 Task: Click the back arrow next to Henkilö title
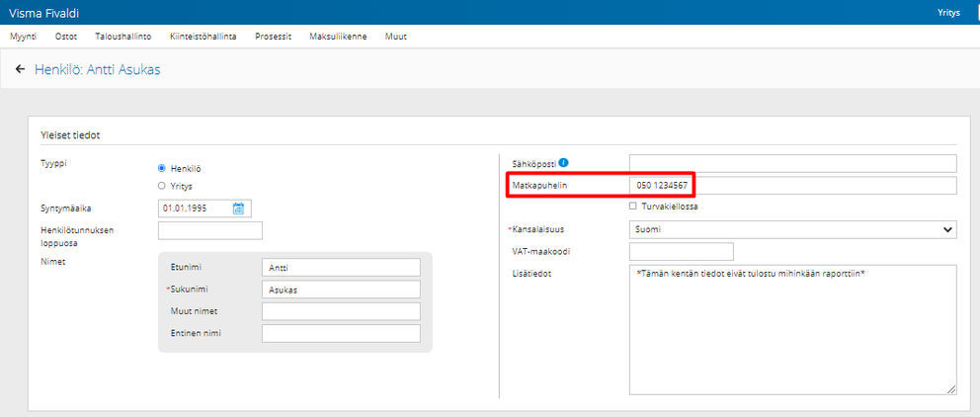tap(20, 69)
